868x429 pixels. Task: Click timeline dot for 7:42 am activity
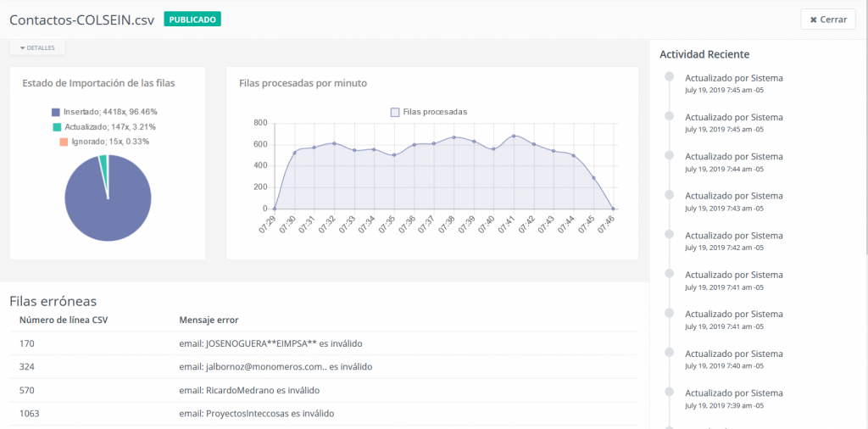[x=669, y=235]
